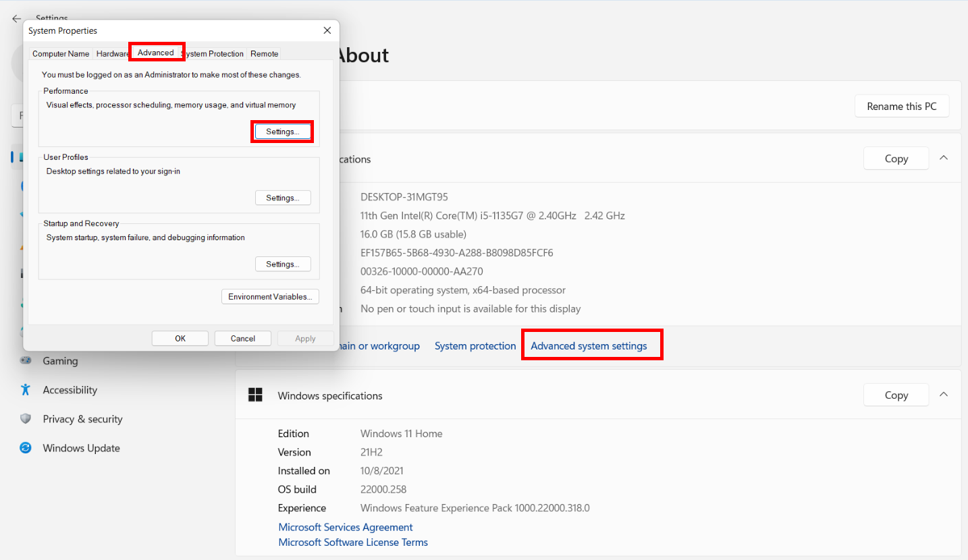This screenshot has width=968, height=560.
Task: Click the System Properties title bar text
Action: pos(63,31)
